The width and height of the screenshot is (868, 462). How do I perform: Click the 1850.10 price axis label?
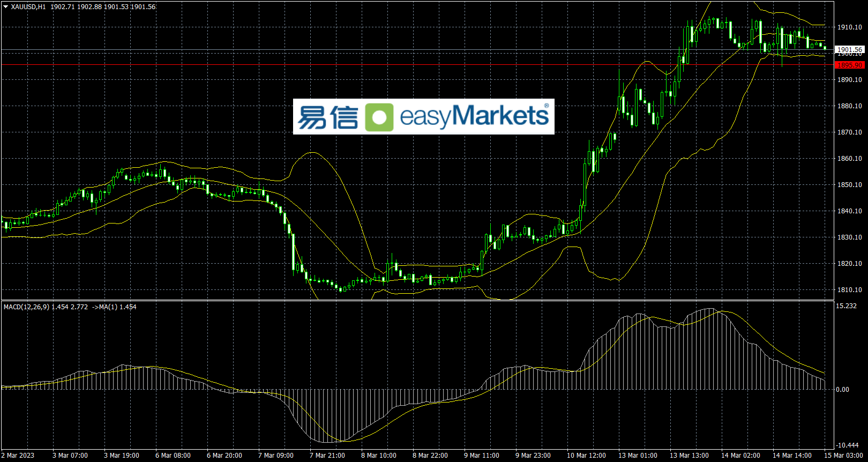[850, 185]
